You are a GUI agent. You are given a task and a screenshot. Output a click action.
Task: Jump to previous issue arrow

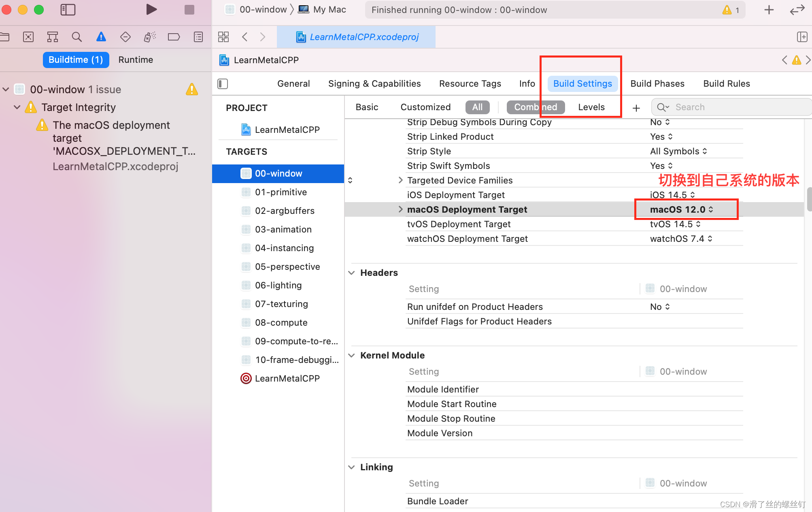(784, 60)
